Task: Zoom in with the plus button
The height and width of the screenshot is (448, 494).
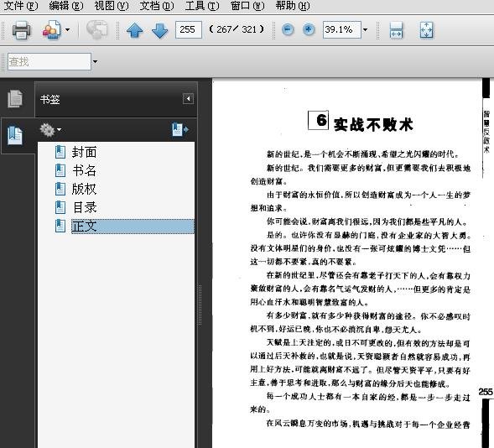Action: click(309, 30)
